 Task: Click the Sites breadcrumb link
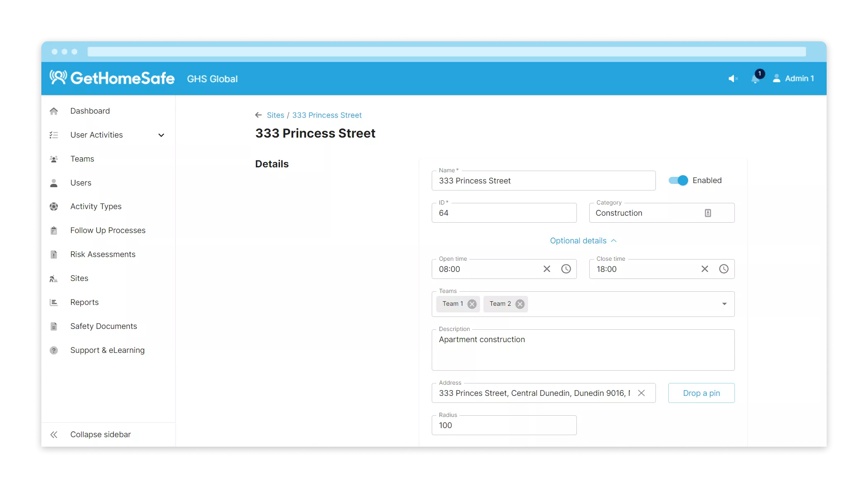[x=275, y=115]
